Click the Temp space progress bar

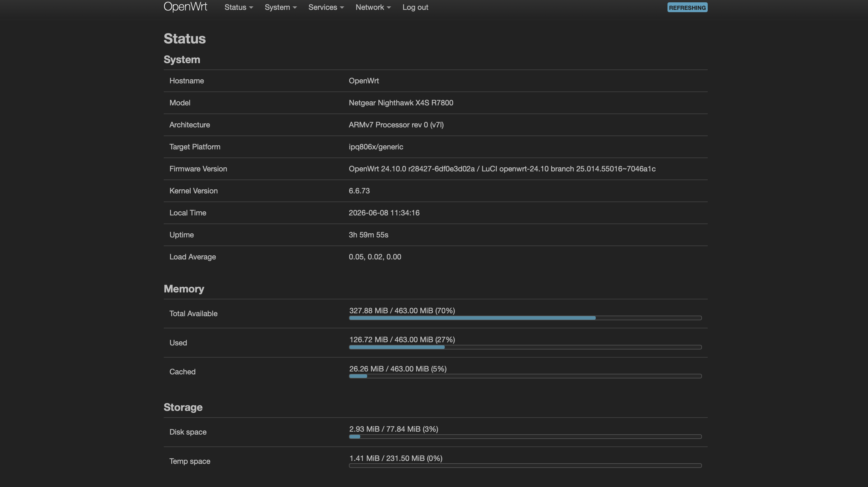tap(525, 465)
